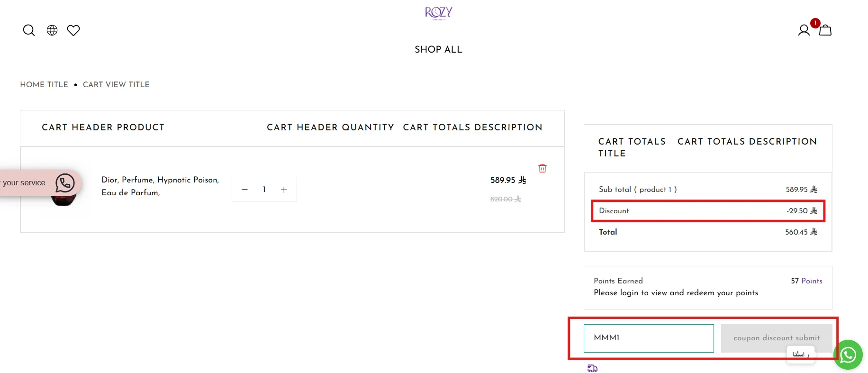Click the at-your-service WhatsApp side tab

click(40, 183)
